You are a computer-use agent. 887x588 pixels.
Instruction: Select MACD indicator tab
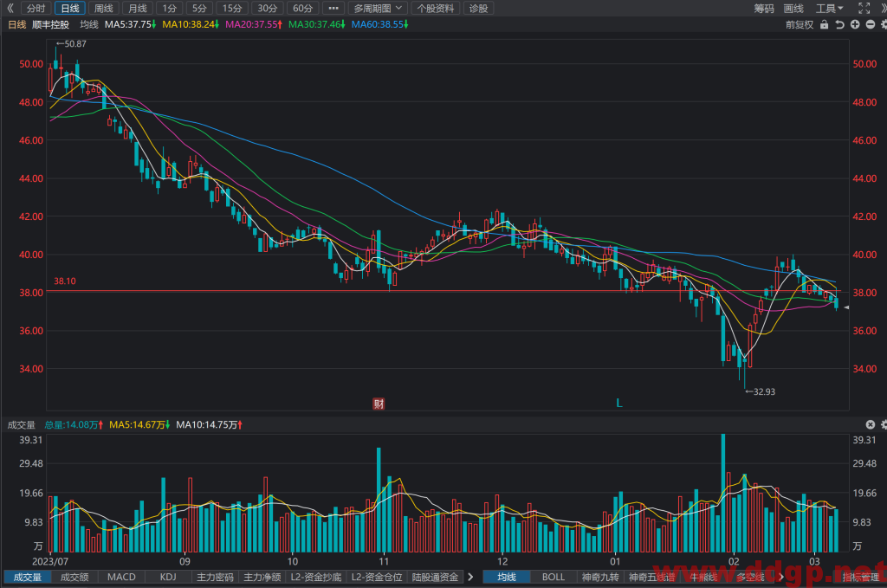121,577
